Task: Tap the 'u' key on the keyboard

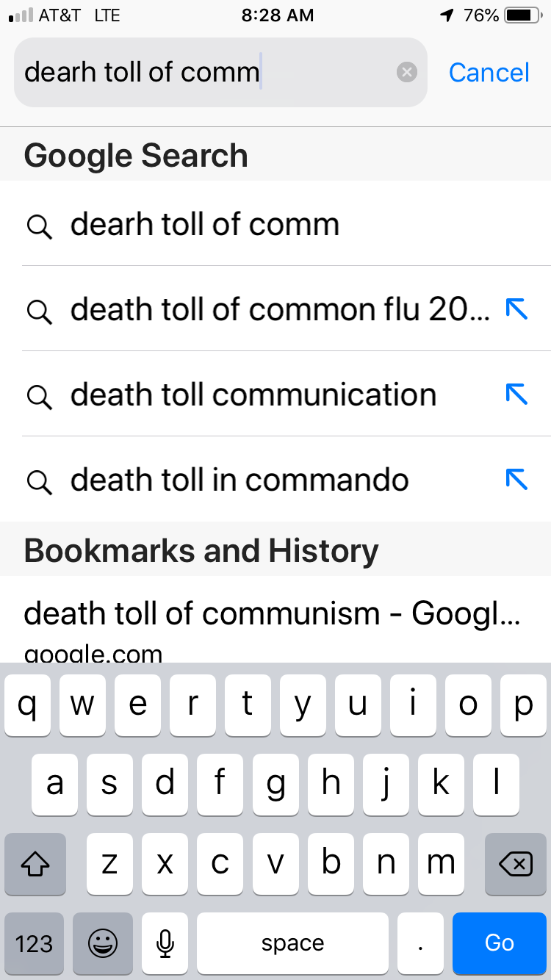Action: (x=358, y=705)
